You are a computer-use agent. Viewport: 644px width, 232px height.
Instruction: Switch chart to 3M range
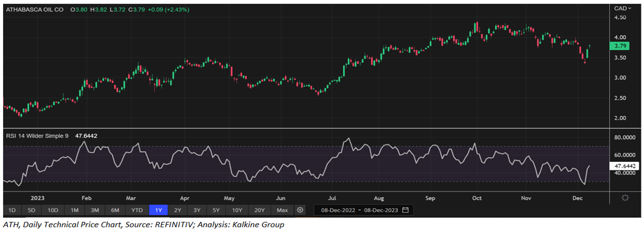point(95,210)
